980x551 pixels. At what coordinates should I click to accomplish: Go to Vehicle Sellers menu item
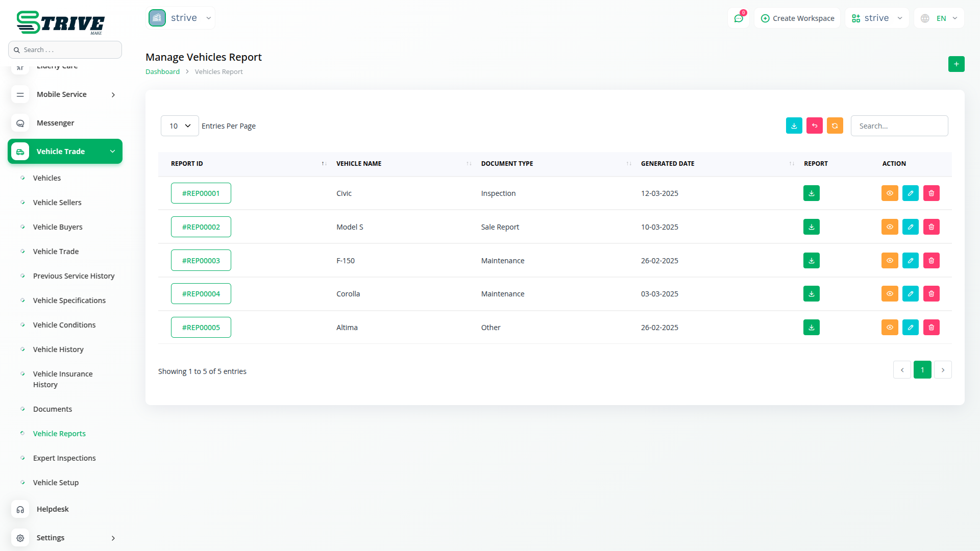[57, 203]
